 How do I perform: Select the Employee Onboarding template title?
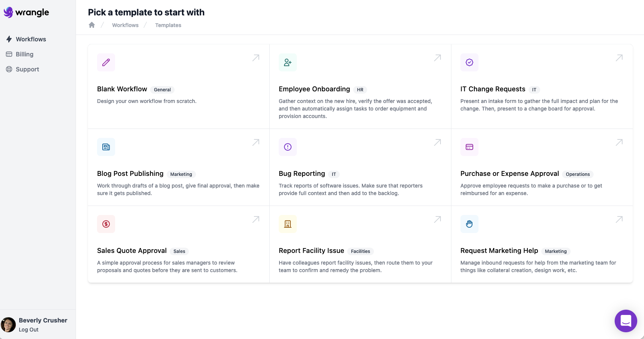click(x=314, y=89)
